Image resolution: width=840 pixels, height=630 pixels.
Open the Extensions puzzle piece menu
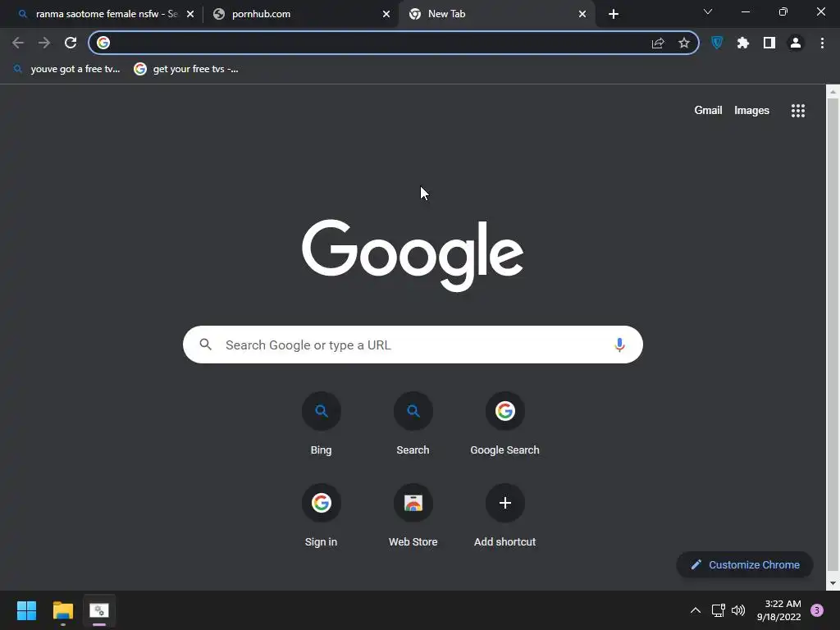[743, 43]
